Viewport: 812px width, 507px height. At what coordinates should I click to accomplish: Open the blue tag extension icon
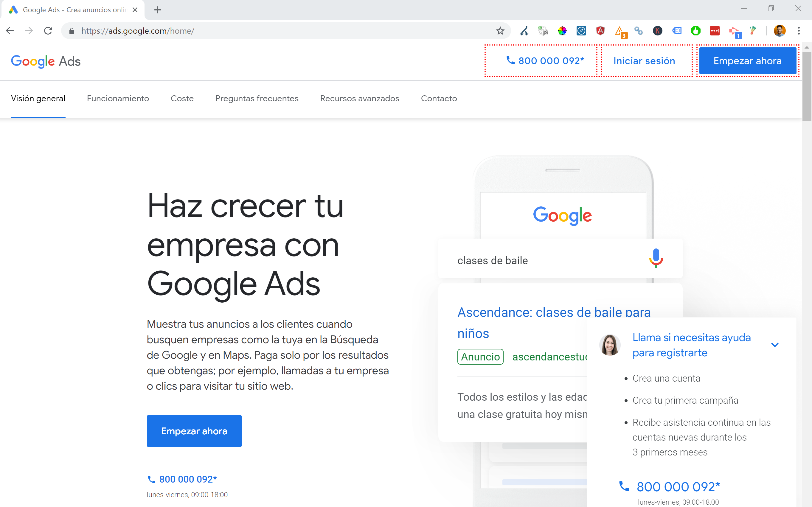pos(677,31)
